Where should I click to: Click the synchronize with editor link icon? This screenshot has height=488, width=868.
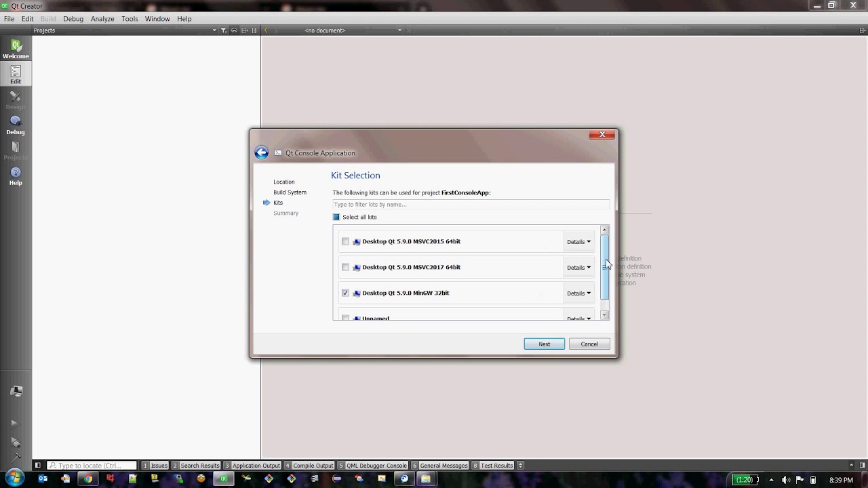point(234,30)
